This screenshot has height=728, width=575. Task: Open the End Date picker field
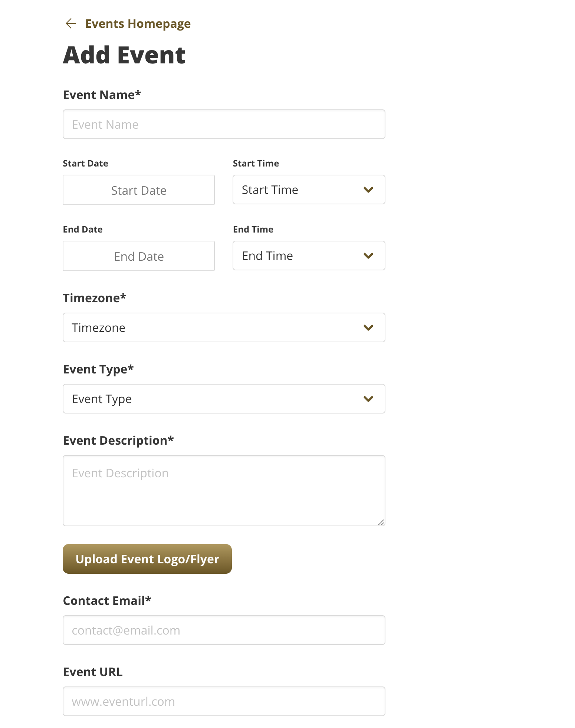click(x=138, y=256)
